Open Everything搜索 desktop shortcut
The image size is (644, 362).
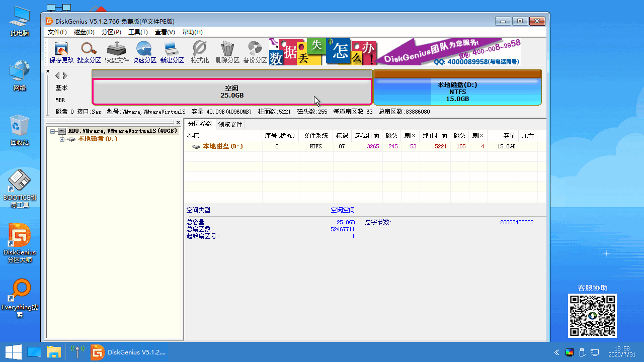pos(20,298)
